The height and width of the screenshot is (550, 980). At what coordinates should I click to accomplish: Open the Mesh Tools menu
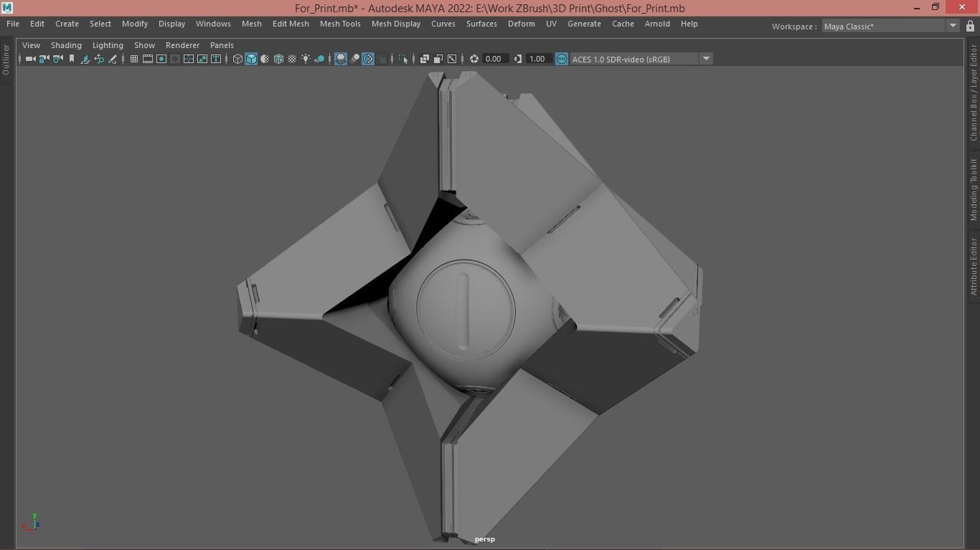(340, 24)
